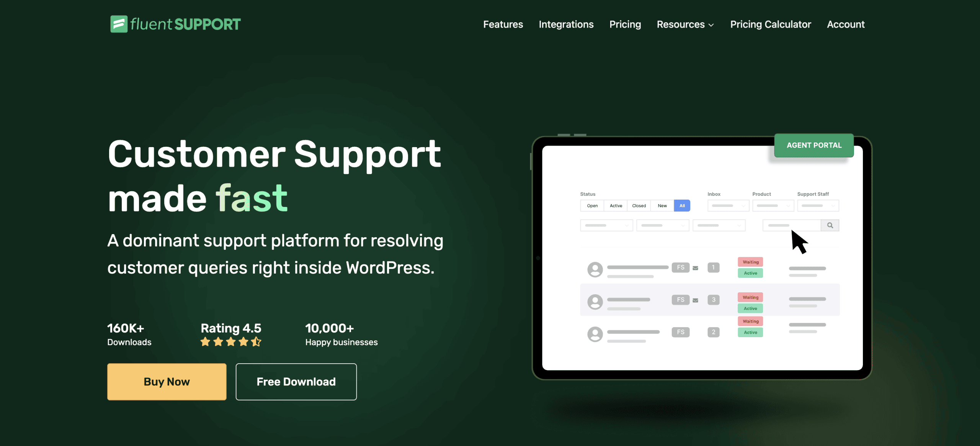Open the second unlabeled filter dropdown in that row
Screen dimensions: 980x446
click(x=663, y=225)
